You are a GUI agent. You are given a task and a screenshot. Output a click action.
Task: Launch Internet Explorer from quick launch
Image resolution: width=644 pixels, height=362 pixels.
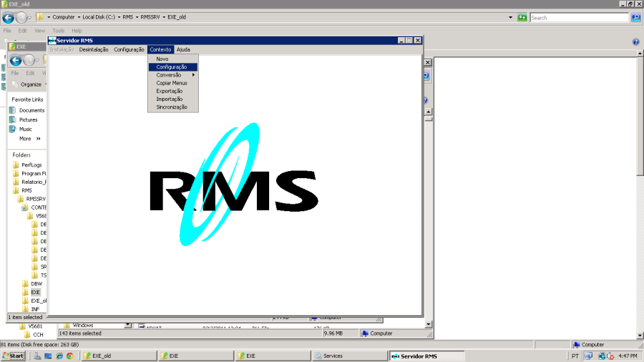point(59,356)
